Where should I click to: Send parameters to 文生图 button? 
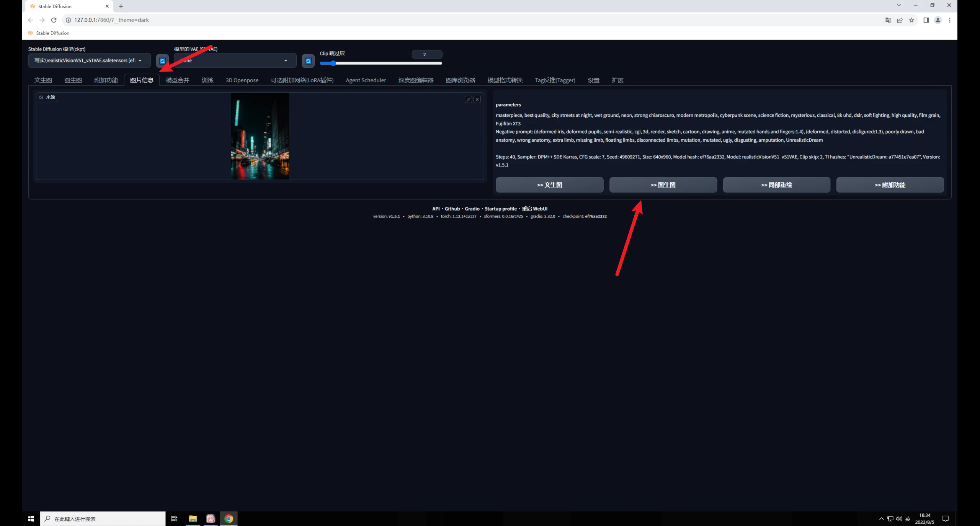tap(549, 185)
